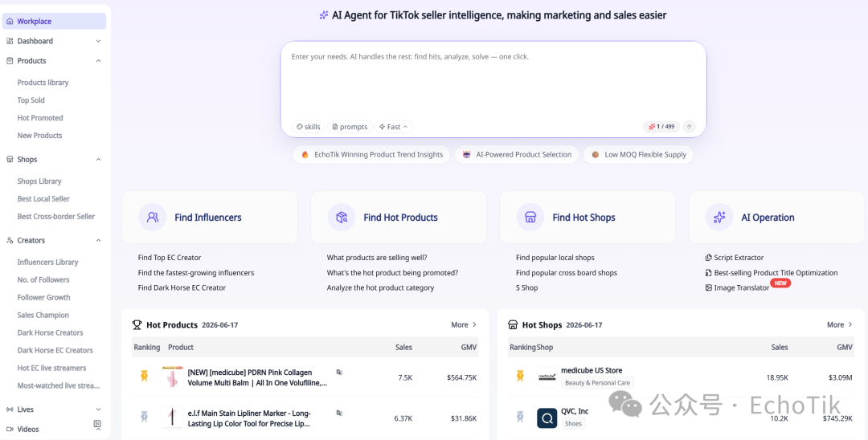Screen dimensions: 868x440
Task: Open Best Cross-border Seller in sidebar
Action: [56, 217]
